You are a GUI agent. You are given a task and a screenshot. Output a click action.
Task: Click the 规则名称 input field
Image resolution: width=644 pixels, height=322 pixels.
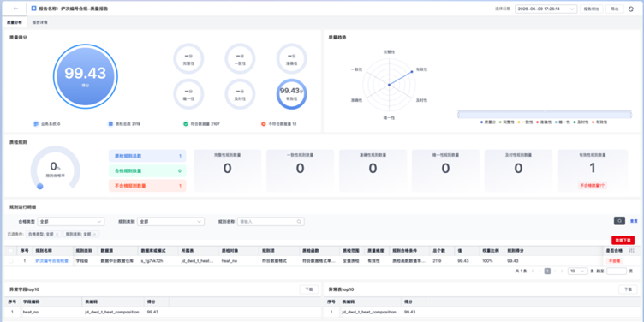(x=271, y=221)
